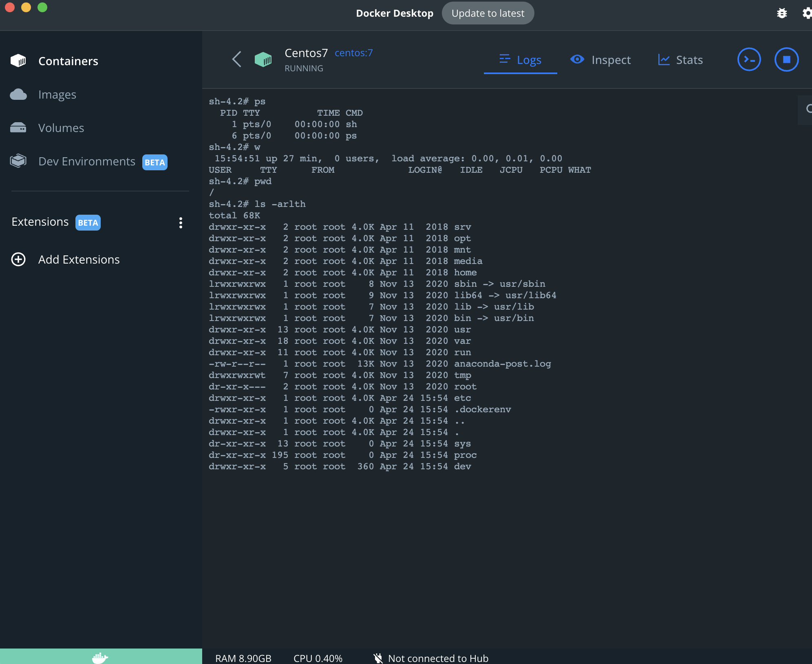Click the Add Extensions plus icon
The width and height of the screenshot is (812, 664).
tap(18, 259)
